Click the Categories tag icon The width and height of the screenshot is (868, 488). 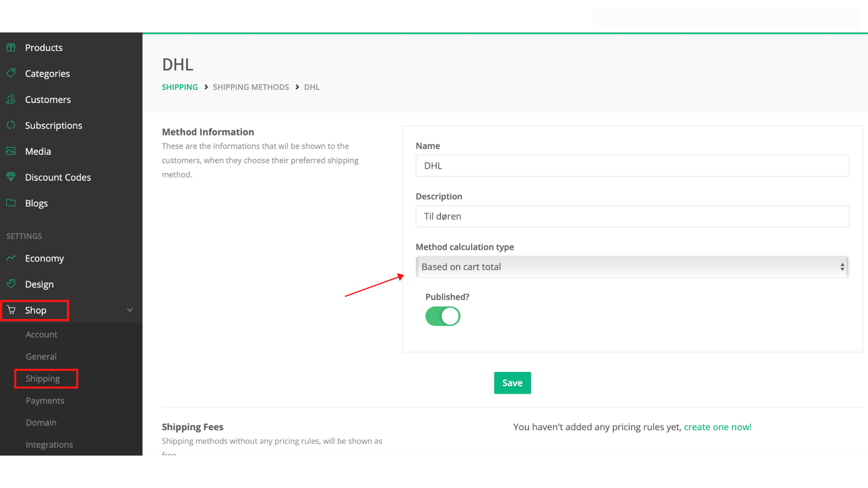point(11,73)
